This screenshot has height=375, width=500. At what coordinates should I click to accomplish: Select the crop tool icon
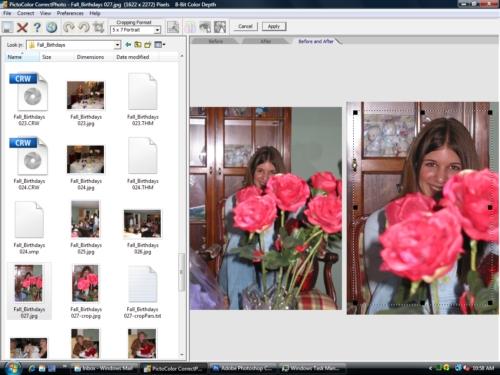point(99,27)
